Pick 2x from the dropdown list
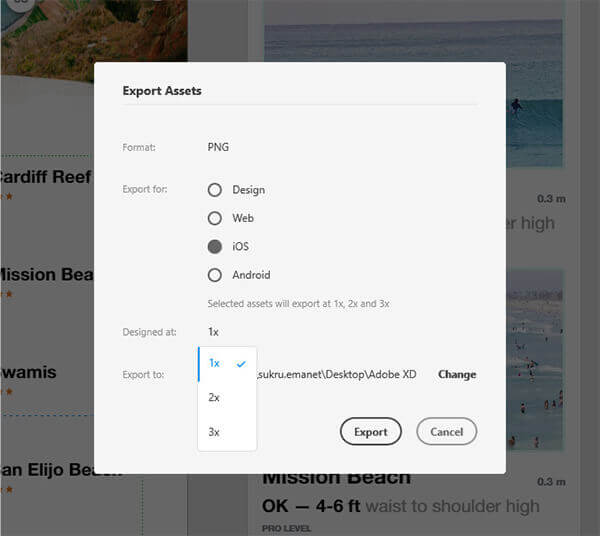 coord(227,398)
